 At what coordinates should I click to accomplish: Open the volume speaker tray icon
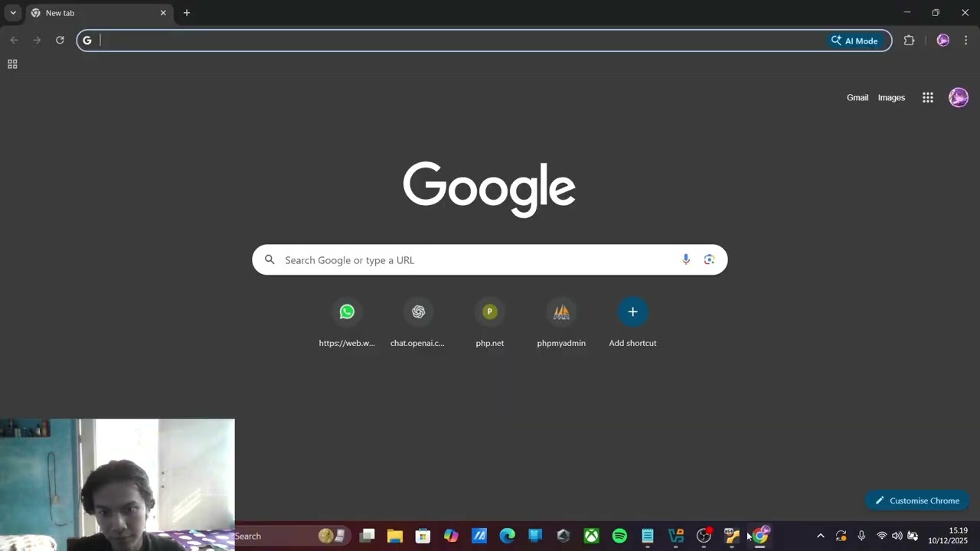pos(897,536)
